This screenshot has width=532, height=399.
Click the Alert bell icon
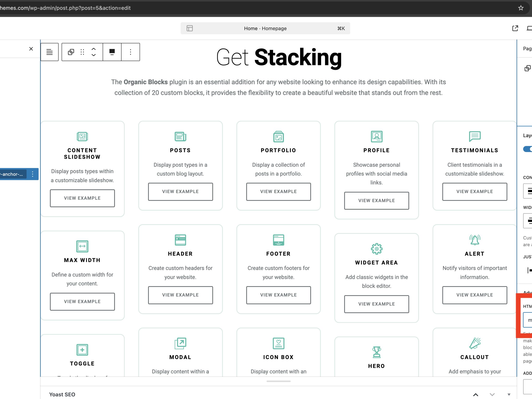(475, 240)
